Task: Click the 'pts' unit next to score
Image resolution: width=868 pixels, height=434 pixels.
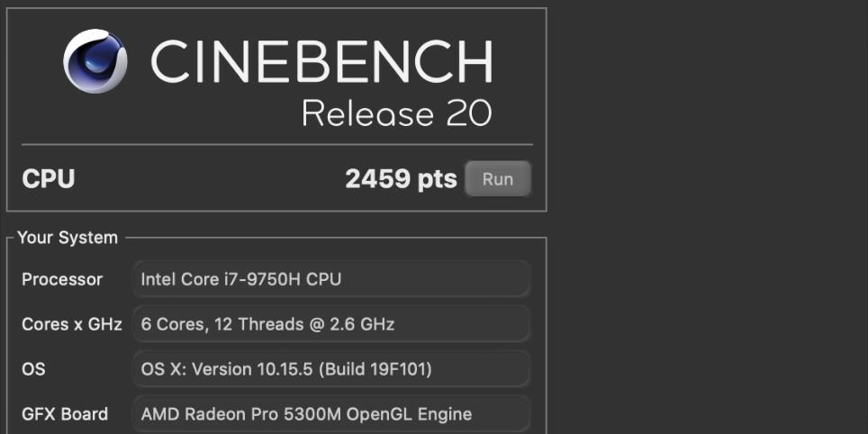Action: tap(437, 179)
